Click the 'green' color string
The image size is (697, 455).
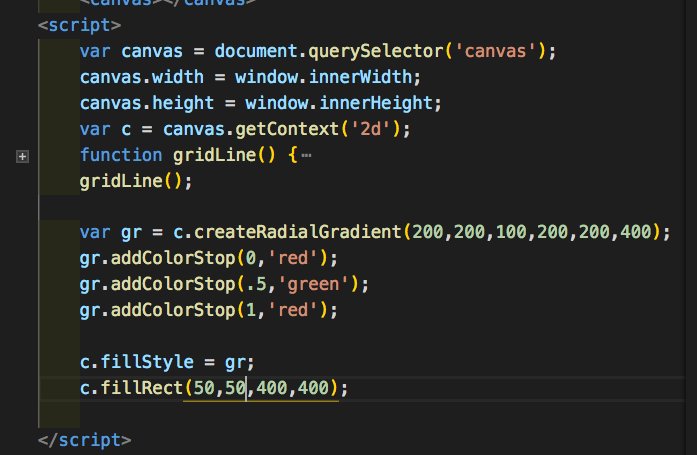point(313,284)
